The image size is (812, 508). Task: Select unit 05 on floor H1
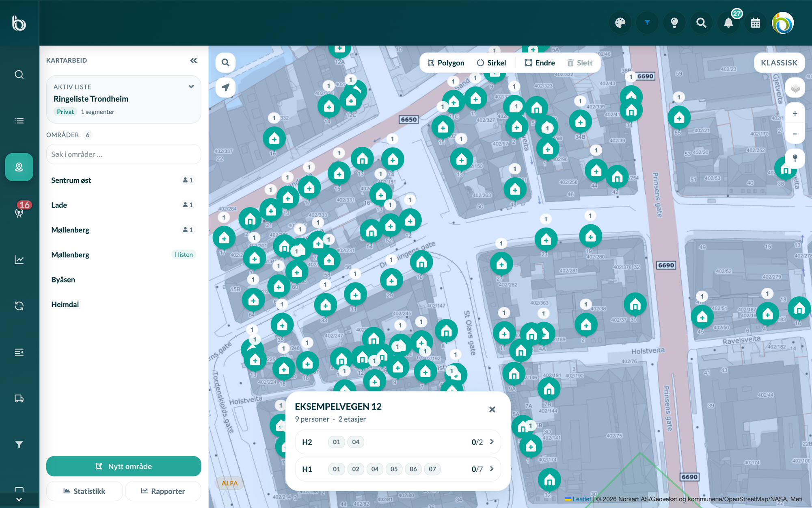[394, 469]
